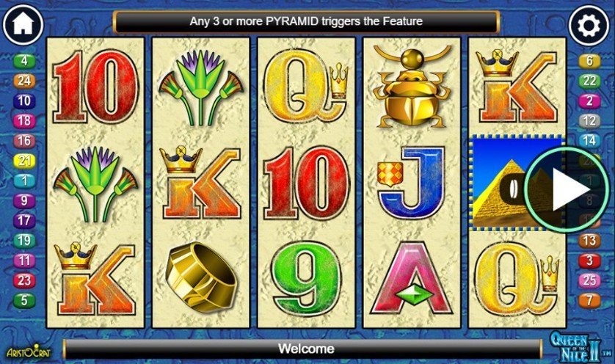Open the home screen icon
The height and width of the screenshot is (364, 615).
23,25
